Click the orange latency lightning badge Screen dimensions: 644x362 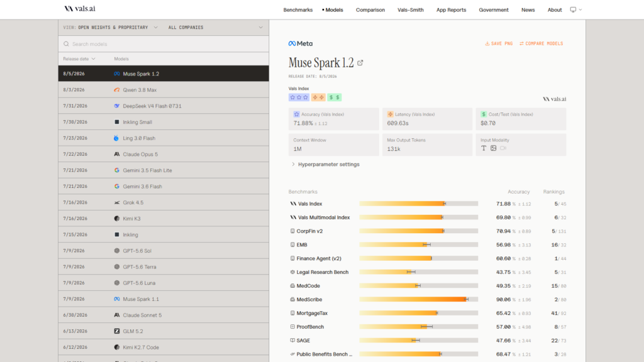click(x=318, y=97)
